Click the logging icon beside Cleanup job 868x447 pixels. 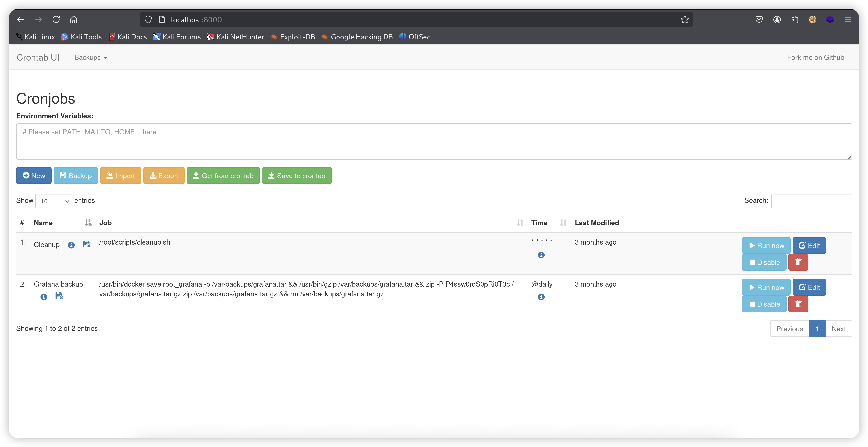tap(87, 244)
